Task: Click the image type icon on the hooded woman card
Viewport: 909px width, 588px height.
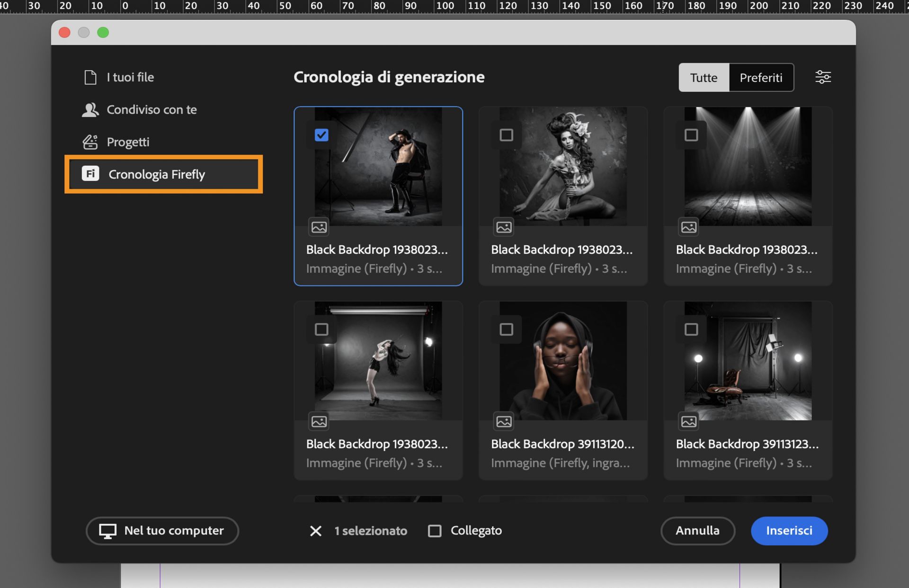Action: pyautogui.click(x=504, y=421)
